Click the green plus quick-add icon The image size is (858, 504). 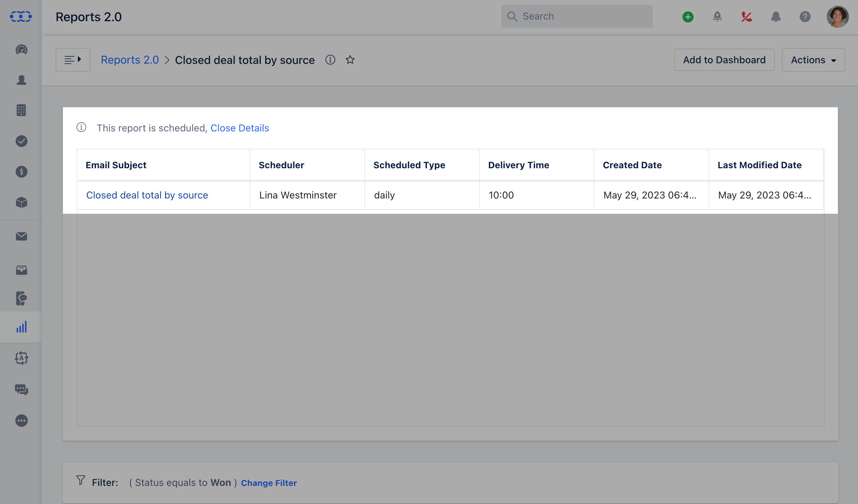click(x=688, y=17)
